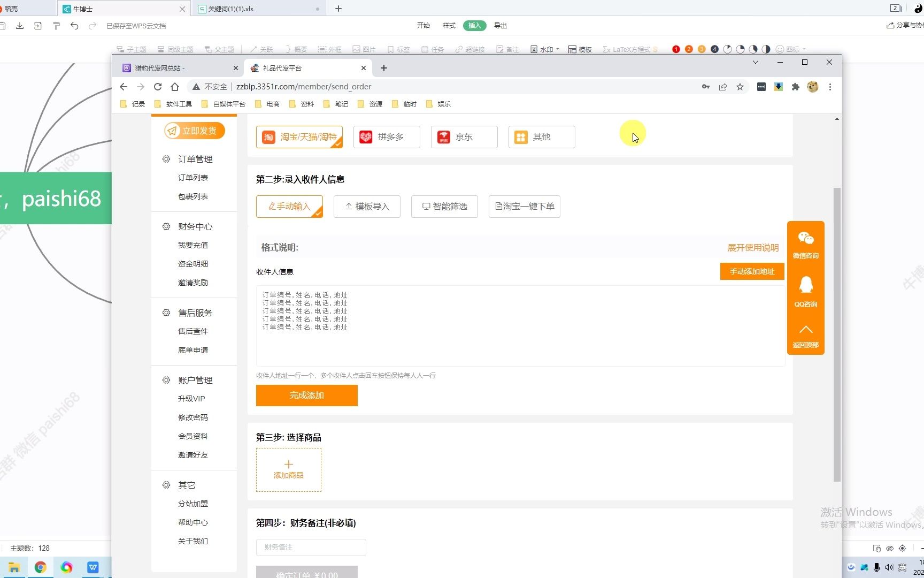
Task: Click WPS undo icon
Action: click(x=74, y=26)
